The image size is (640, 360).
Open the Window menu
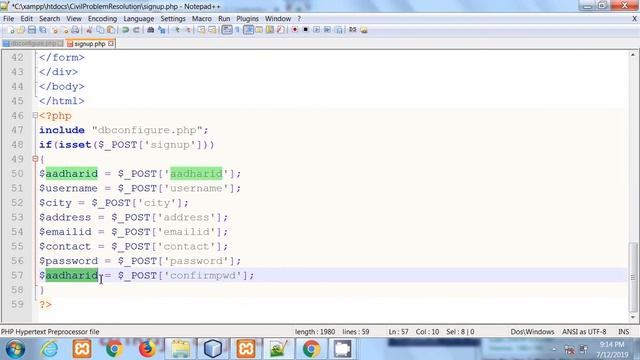coord(278,19)
